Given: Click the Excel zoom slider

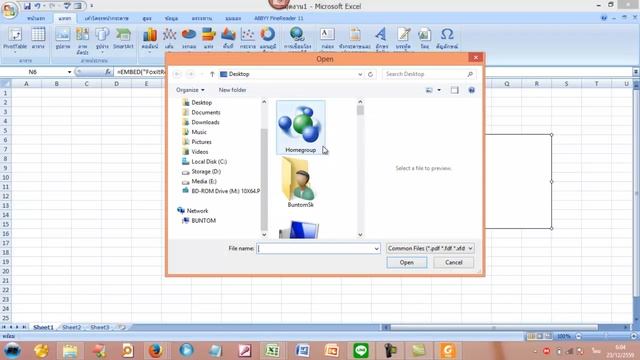Looking at the screenshot, I should click(x=605, y=336).
